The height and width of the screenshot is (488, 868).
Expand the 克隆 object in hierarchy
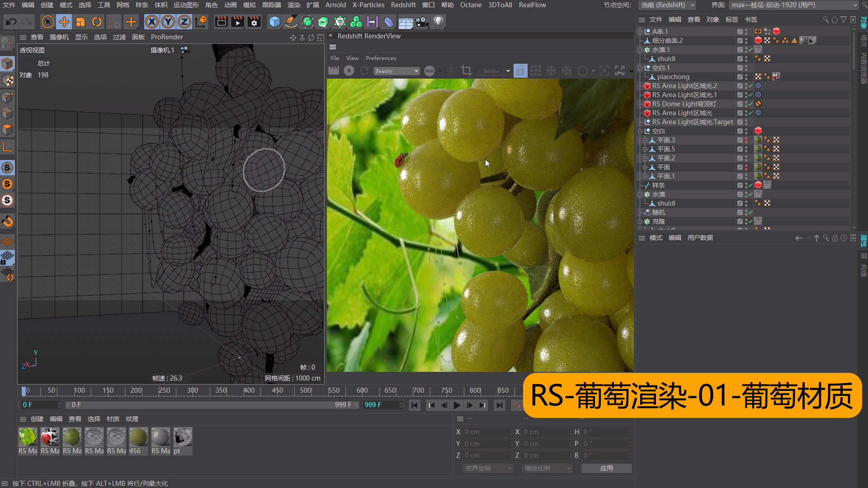click(x=640, y=221)
